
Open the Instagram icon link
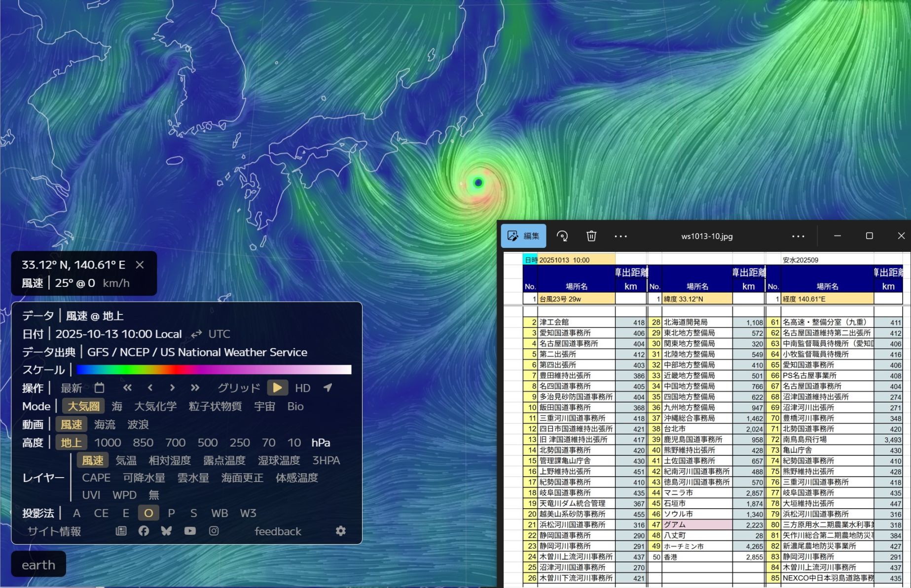(x=214, y=531)
